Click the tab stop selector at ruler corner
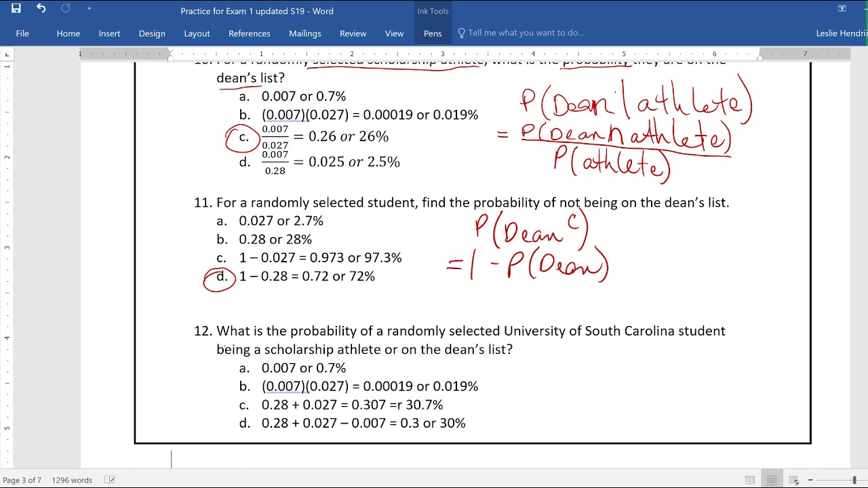The width and height of the screenshot is (868, 488). tap(7, 54)
